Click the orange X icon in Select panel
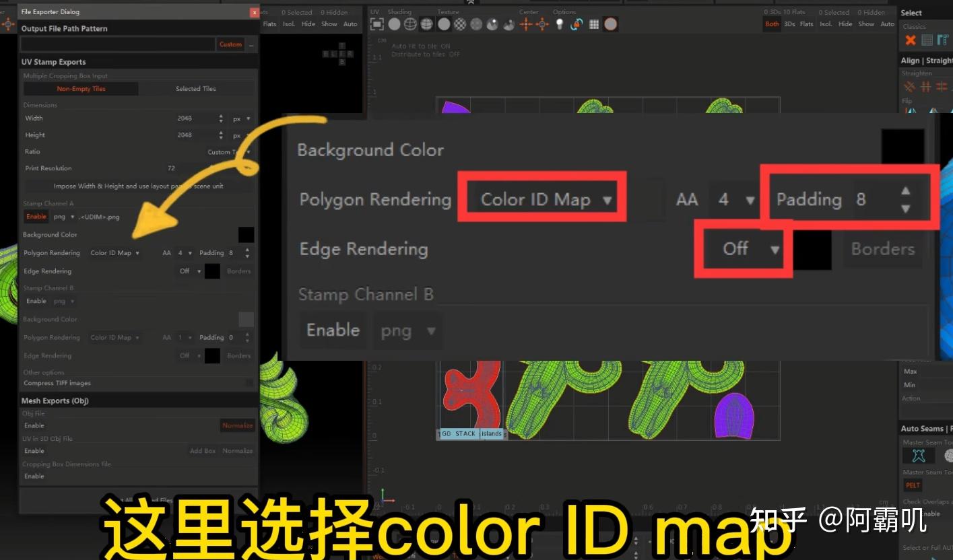The width and height of the screenshot is (953, 560). pyautogui.click(x=911, y=40)
